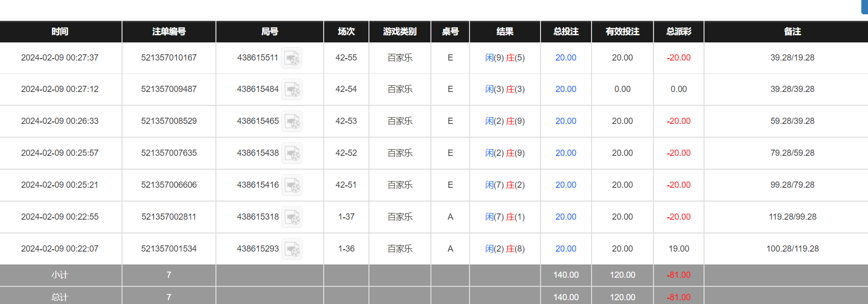Viewport: 868px width, 304px height.
Task: Click the blue button at top-right corner
Action: pyautogui.click(x=864, y=7)
